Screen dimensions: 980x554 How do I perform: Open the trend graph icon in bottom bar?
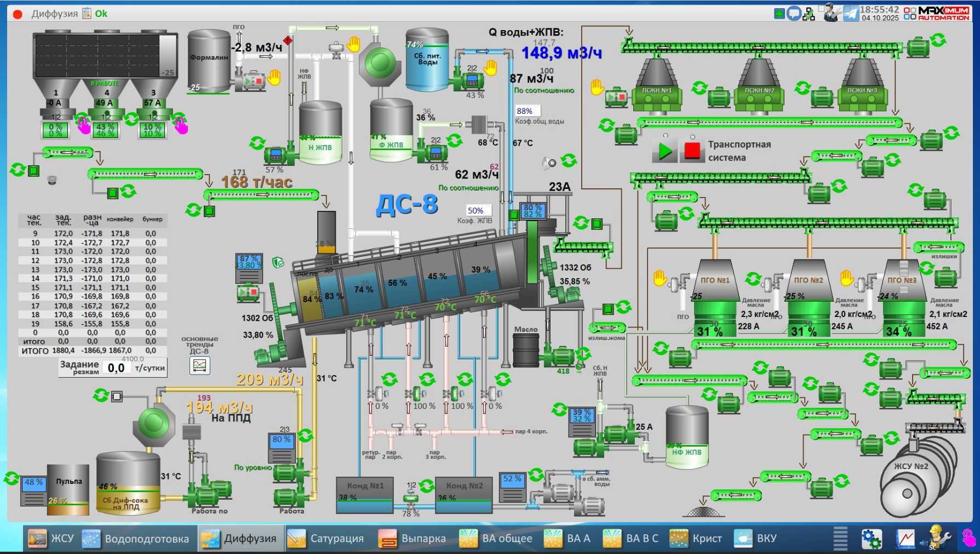(906, 539)
